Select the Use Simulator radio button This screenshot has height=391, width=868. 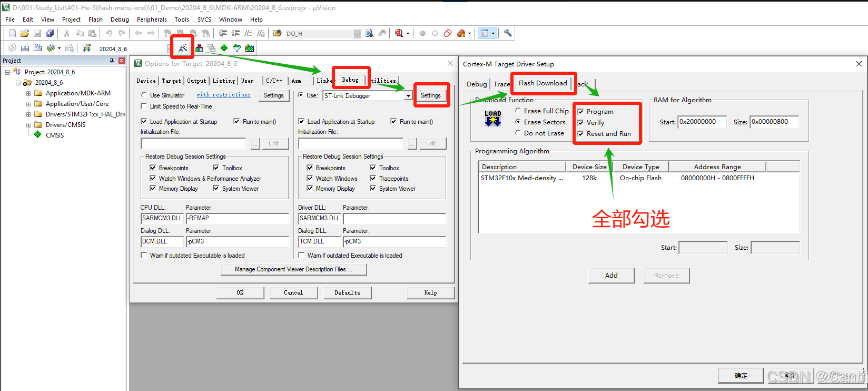point(144,95)
